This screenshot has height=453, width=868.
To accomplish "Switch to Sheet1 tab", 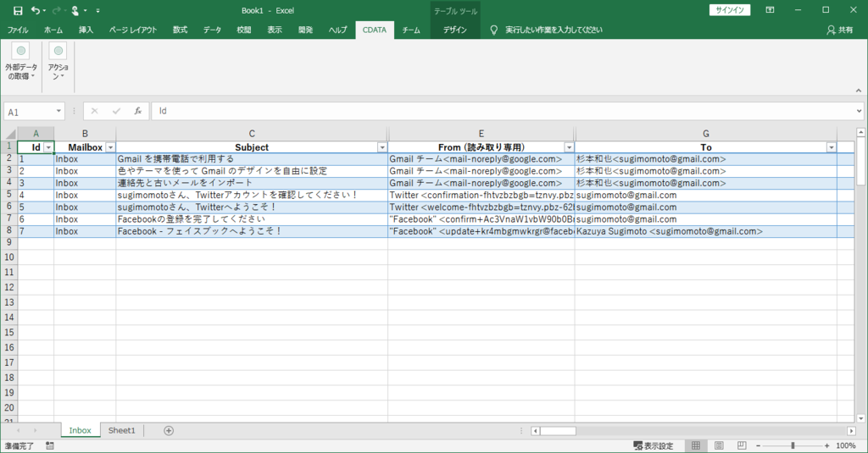I will pyautogui.click(x=122, y=430).
